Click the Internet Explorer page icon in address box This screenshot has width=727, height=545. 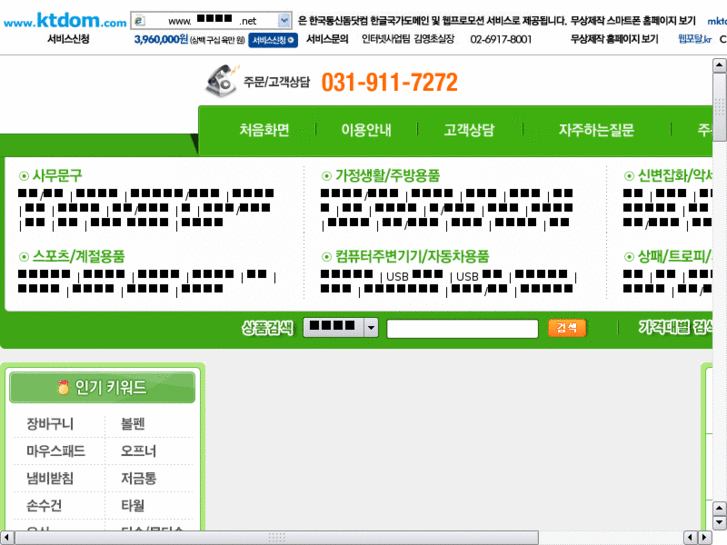point(139,21)
